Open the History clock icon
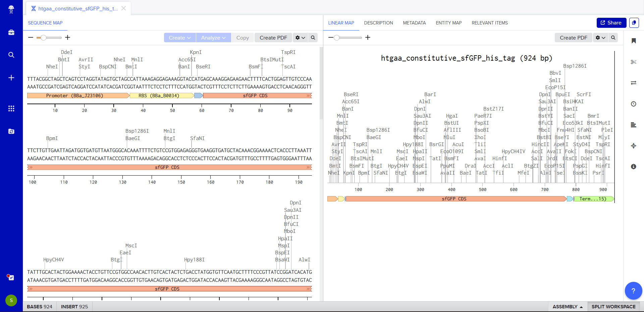644x312 pixels. 634,104
